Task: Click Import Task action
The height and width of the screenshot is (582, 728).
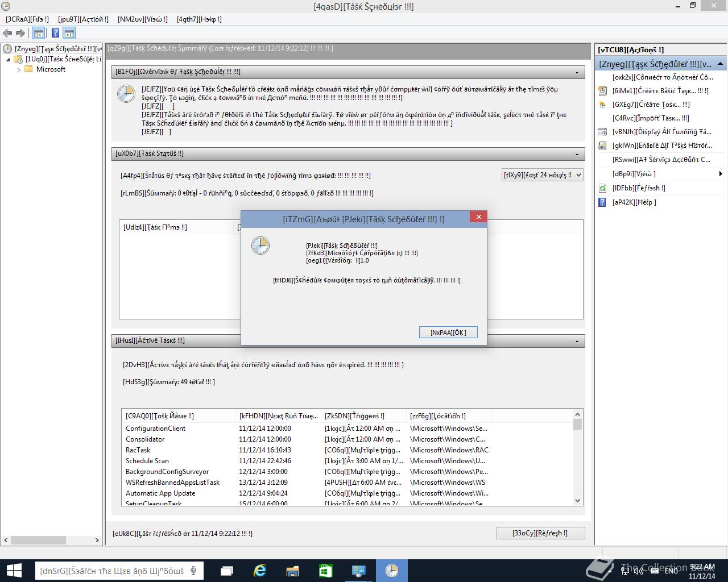Action: pos(651,118)
